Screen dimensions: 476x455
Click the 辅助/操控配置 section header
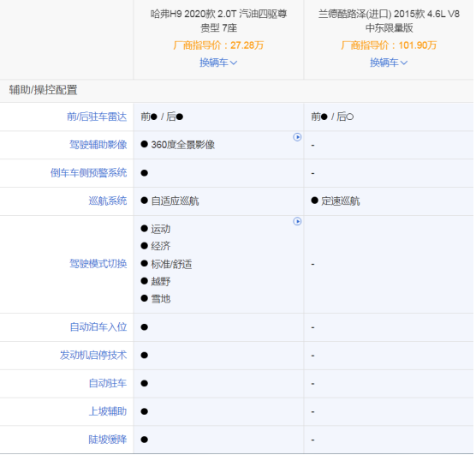coord(43,90)
